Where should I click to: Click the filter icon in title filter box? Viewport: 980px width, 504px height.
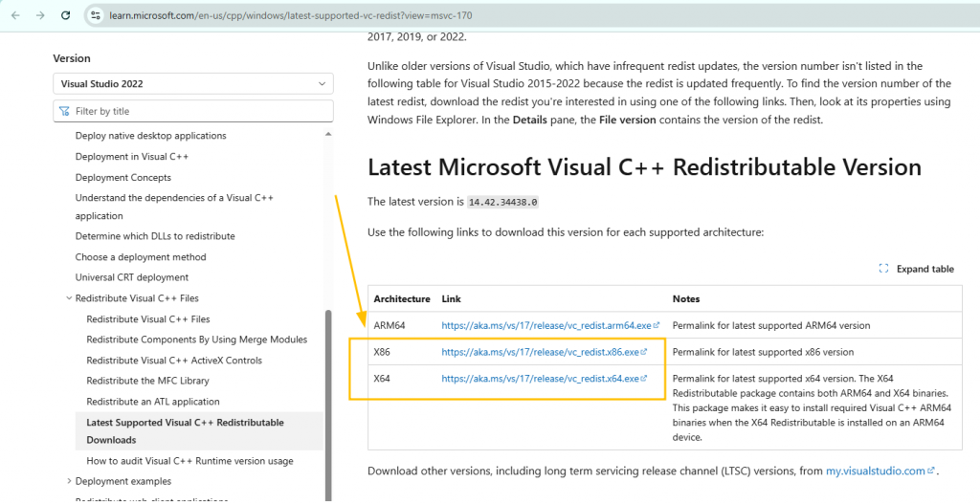pos(65,111)
